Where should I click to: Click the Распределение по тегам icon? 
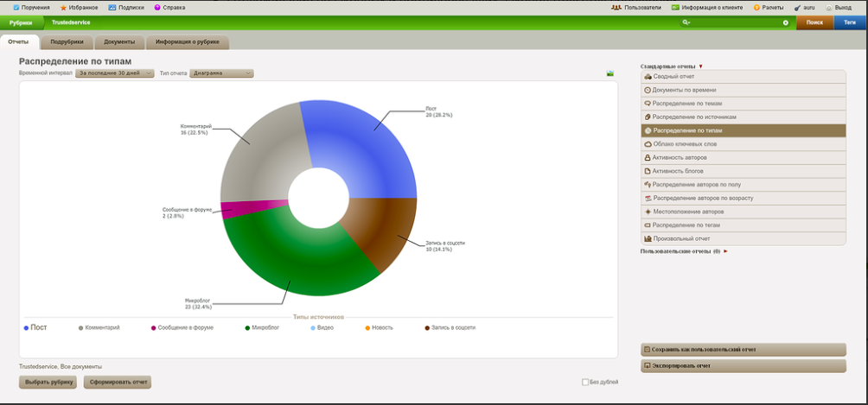[648, 225]
